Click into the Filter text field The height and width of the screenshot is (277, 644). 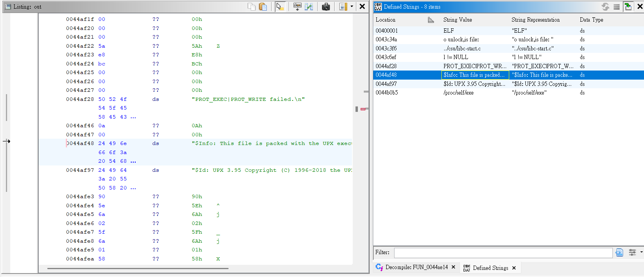coord(503,253)
